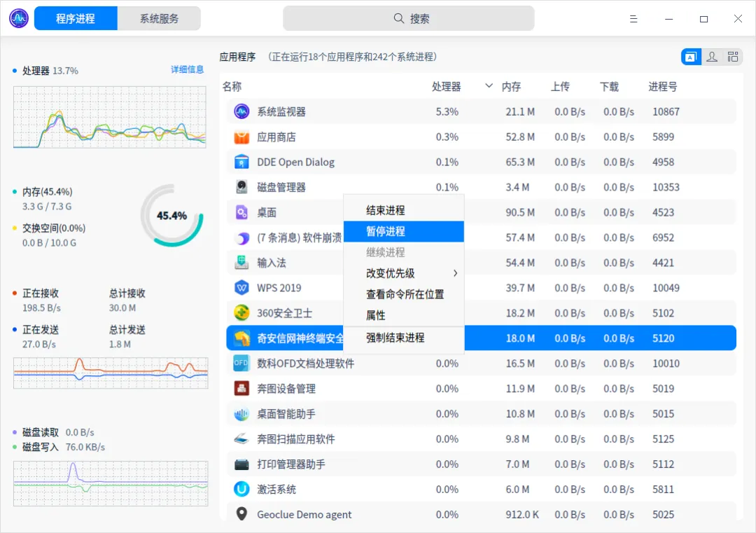The height and width of the screenshot is (533, 756).
Task: Switch to all processes view
Action: coord(732,57)
